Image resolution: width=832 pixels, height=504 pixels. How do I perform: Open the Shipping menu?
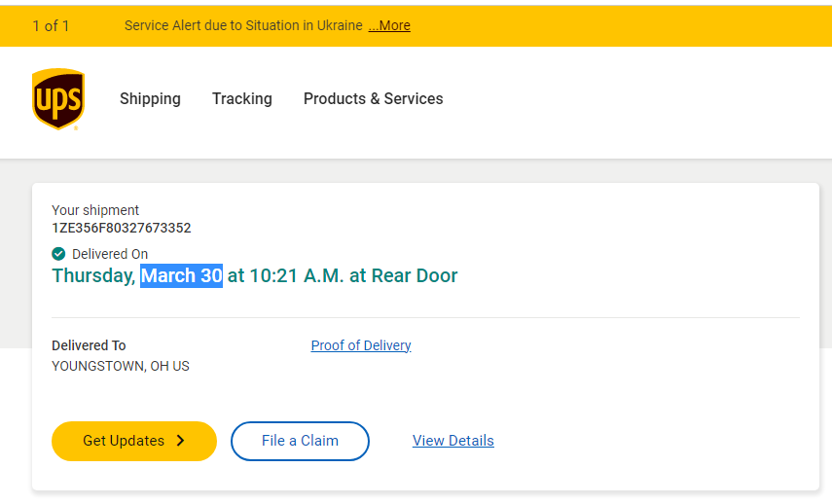(x=150, y=98)
